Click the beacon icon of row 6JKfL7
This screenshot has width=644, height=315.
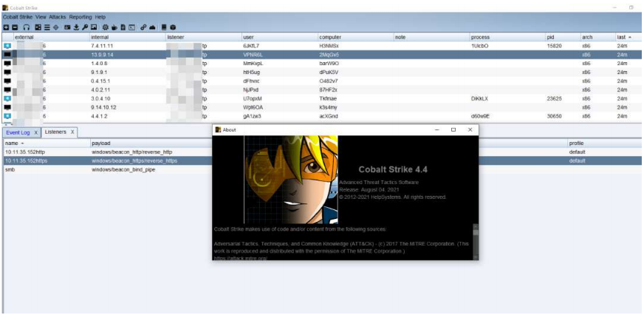point(7,46)
